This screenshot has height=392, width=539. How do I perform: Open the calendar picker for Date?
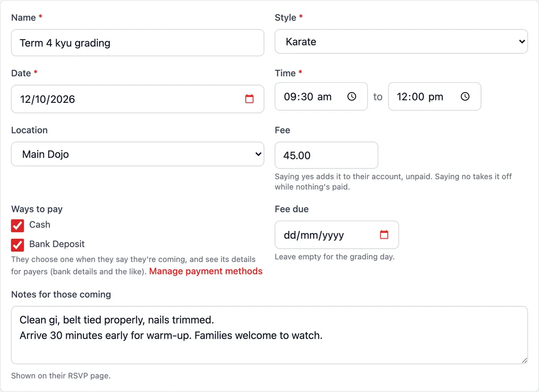249,99
